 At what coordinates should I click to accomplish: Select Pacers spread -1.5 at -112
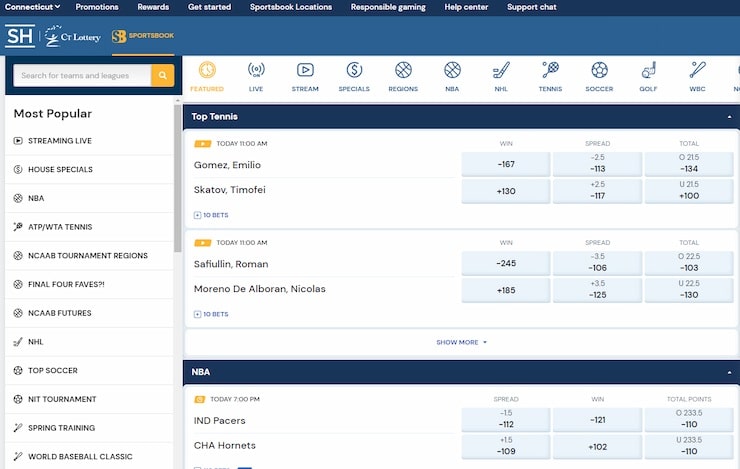(x=506, y=420)
